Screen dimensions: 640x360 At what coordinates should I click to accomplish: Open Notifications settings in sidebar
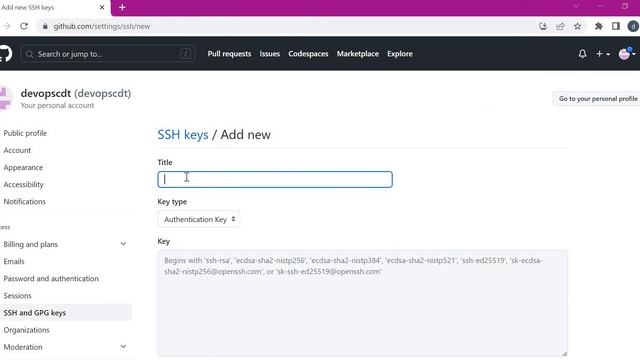24,202
